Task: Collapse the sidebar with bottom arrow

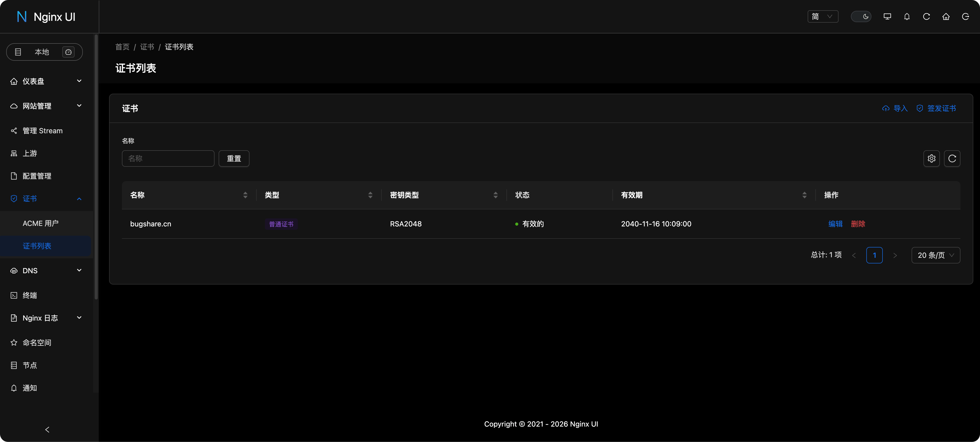Action: [47, 430]
